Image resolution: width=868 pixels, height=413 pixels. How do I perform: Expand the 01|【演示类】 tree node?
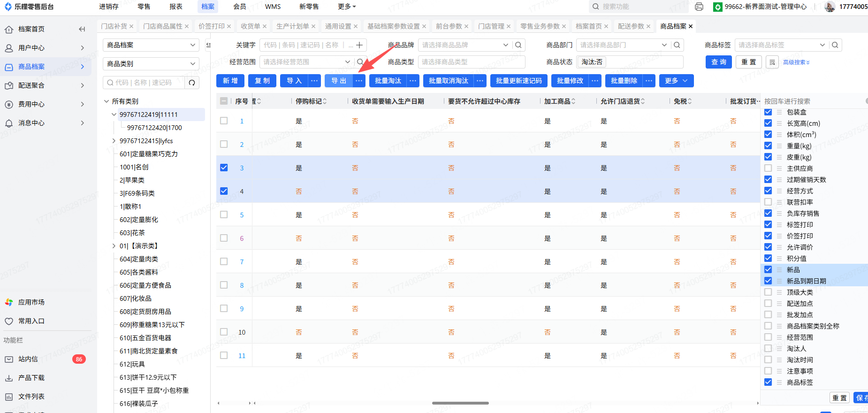click(x=114, y=246)
